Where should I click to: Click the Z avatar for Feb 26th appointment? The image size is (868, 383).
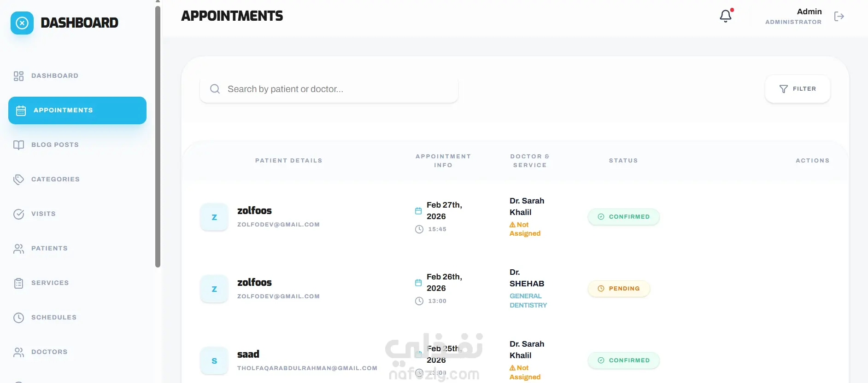214,289
